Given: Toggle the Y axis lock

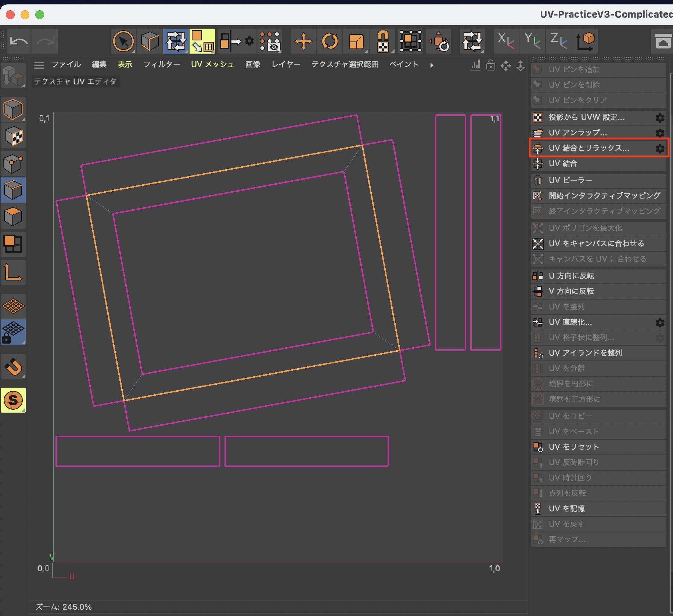Looking at the screenshot, I should pyautogui.click(x=532, y=40).
